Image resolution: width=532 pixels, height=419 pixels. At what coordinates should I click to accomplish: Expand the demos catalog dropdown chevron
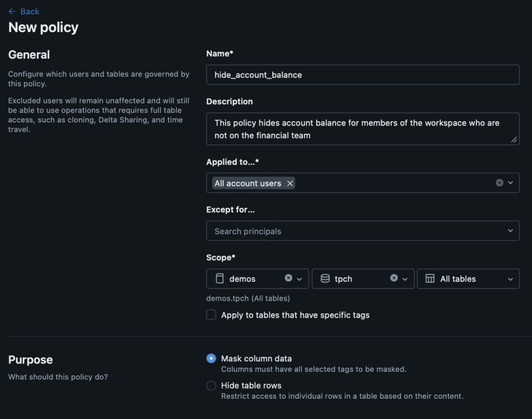click(x=300, y=279)
